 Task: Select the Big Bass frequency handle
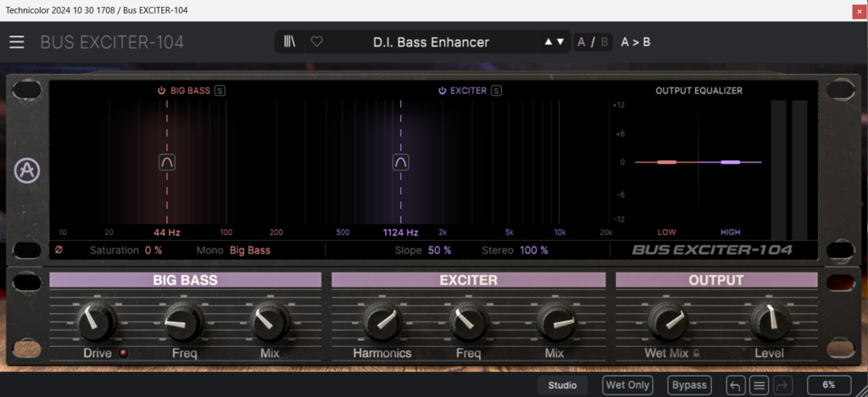click(x=167, y=162)
